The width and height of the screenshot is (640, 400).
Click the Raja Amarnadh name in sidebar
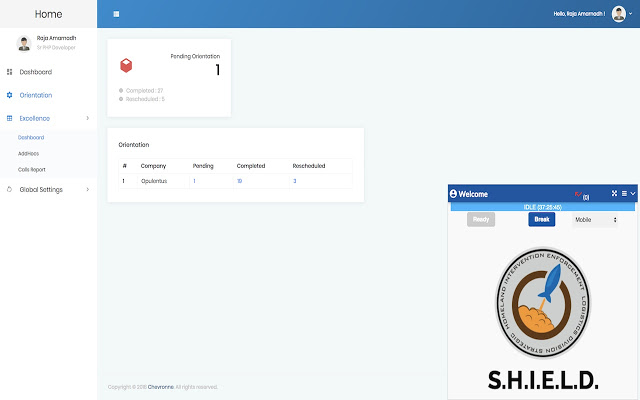(x=56, y=38)
